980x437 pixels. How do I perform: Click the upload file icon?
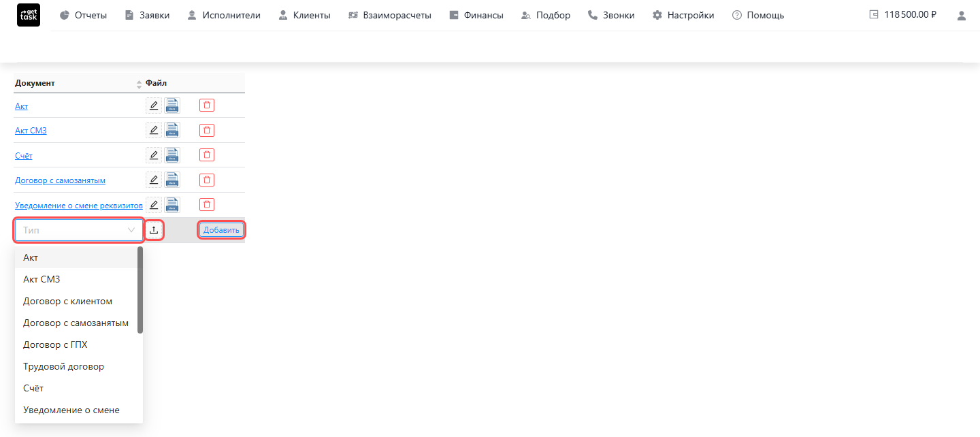coord(154,230)
